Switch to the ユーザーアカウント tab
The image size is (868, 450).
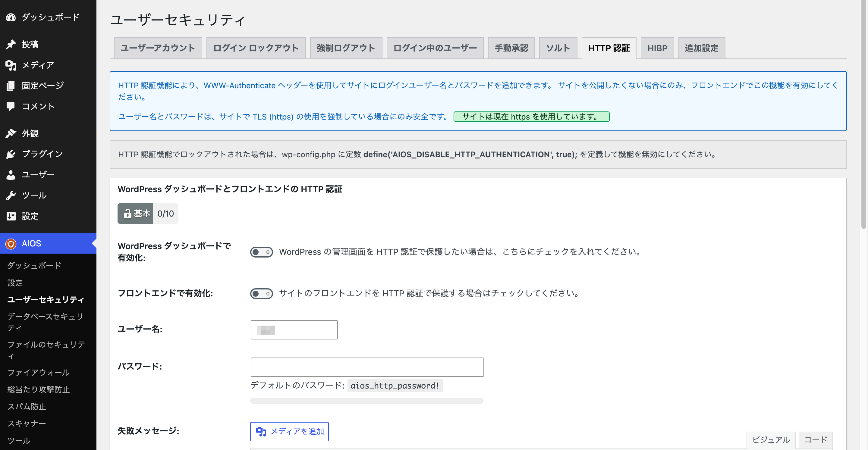[x=158, y=48]
